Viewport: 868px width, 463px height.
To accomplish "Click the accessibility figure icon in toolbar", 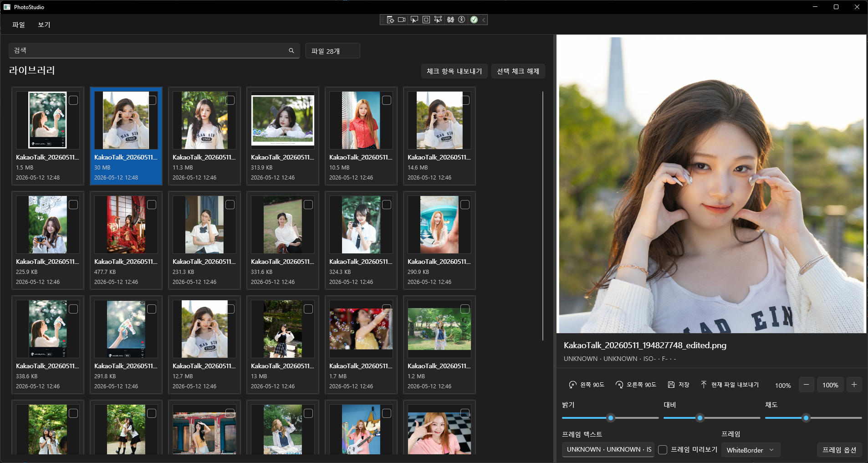I will pyautogui.click(x=462, y=20).
